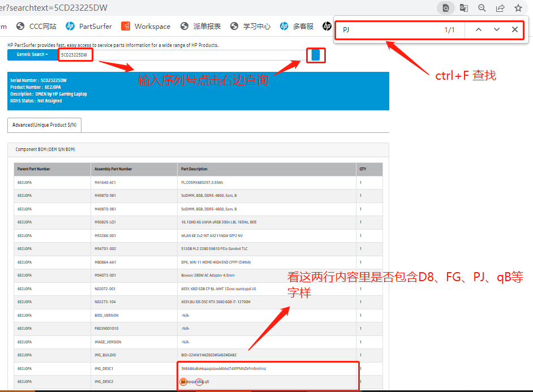Click the DPK, WIN 11 HOME HIGH END description

216,262
